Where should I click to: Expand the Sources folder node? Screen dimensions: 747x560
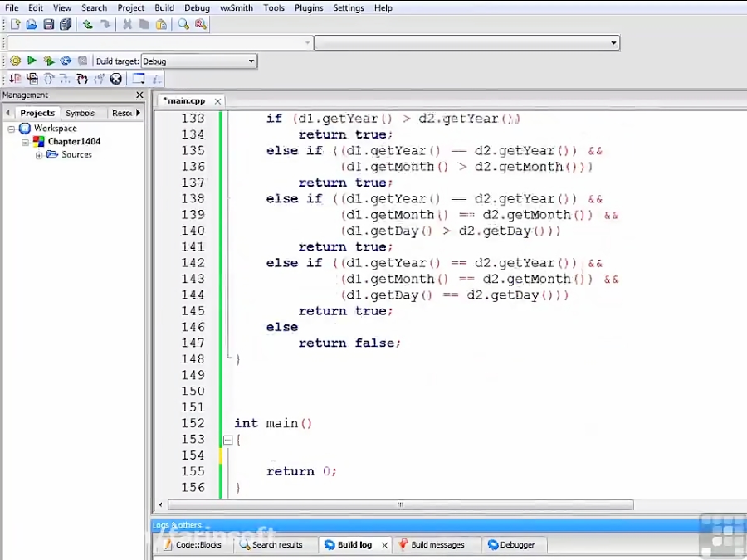pos(39,155)
